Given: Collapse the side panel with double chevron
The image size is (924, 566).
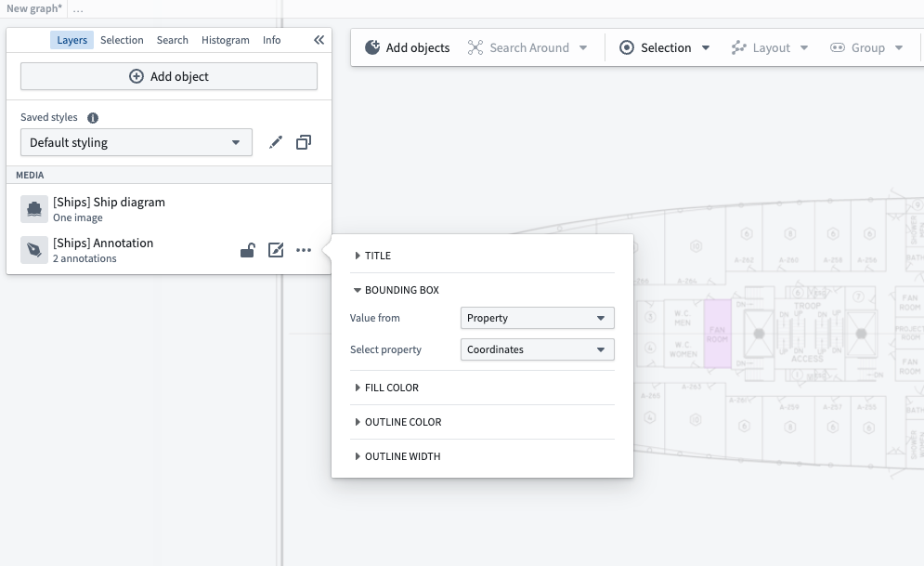Looking at the screenshot, I should point(319,40).
